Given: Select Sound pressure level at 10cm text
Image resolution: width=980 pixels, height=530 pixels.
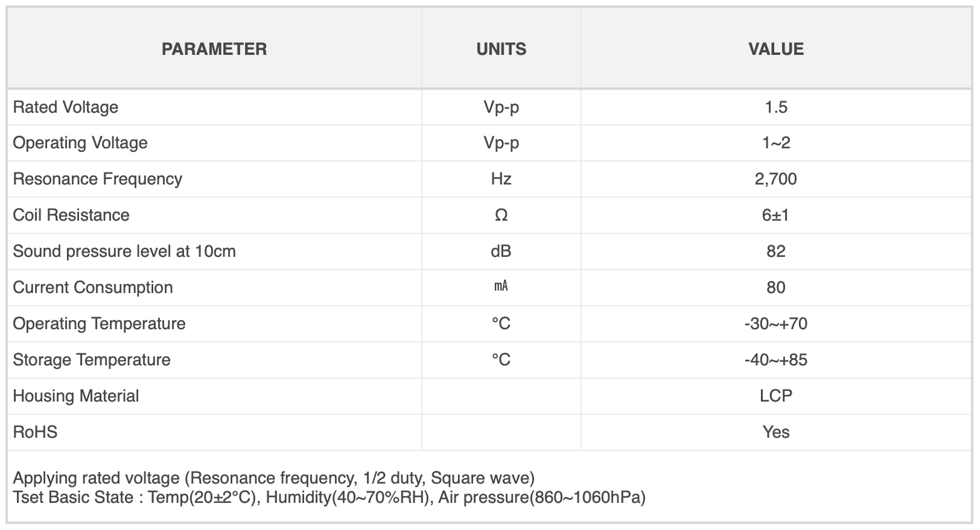Looking at the screenshot, I should [124, 251].
